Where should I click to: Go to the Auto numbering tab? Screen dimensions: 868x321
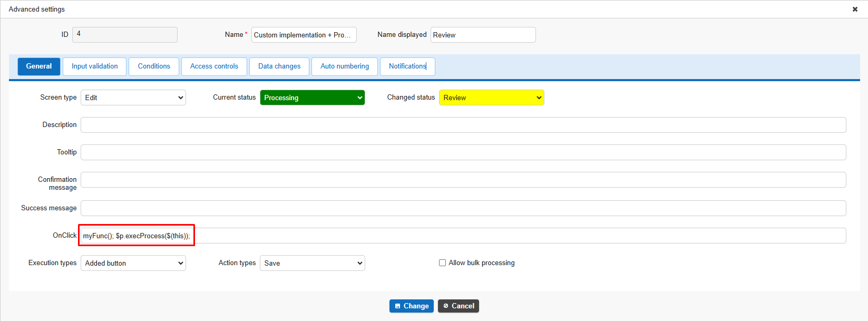[x=345, y=66]
